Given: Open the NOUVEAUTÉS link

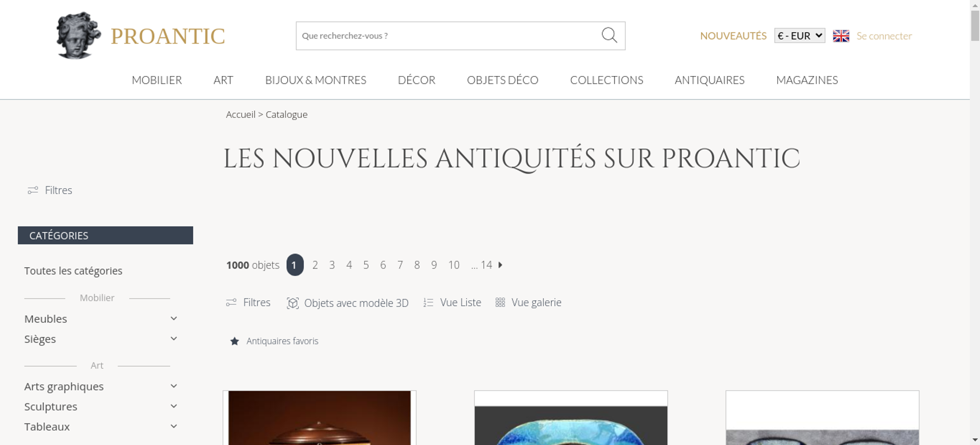Looking at the screenshot, I should tap(733, 36).
